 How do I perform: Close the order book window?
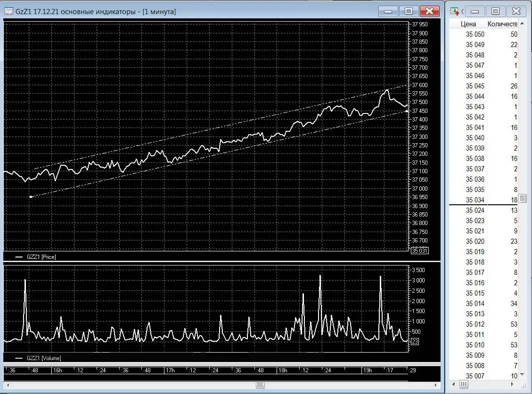pos(516,11)
